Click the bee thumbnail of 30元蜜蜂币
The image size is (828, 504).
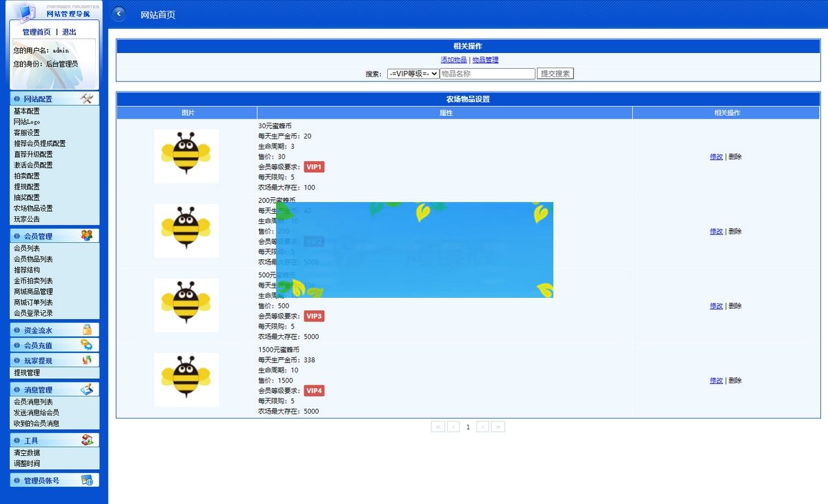pos(186,156)
